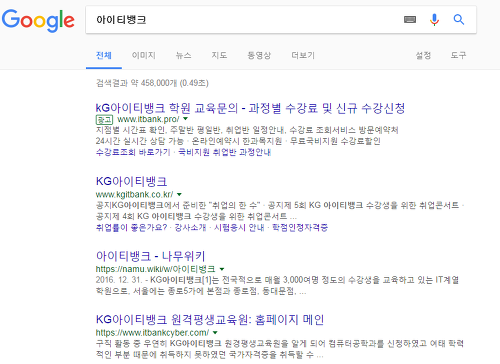Open the on-screen keyboard icon
Screen dimensions: 500x364
(410, 20)
